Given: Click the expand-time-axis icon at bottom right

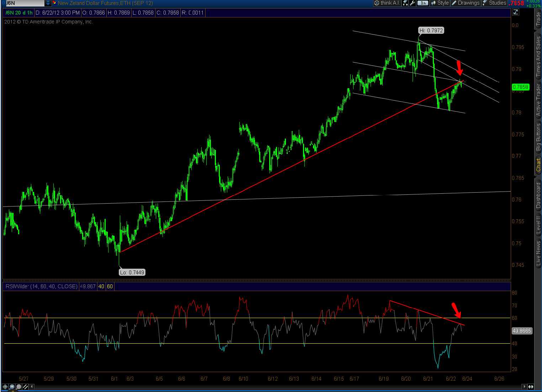Looking at the screenshot, I should (531, 387).
